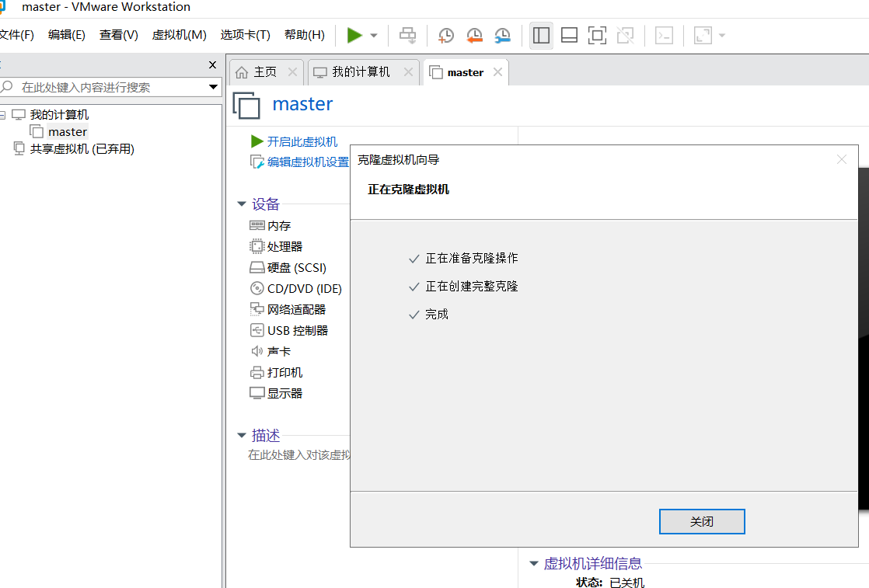Toggle the library sidebar view icon
Image resolution: width=869 pixels, height=588 pixels.
541,36
